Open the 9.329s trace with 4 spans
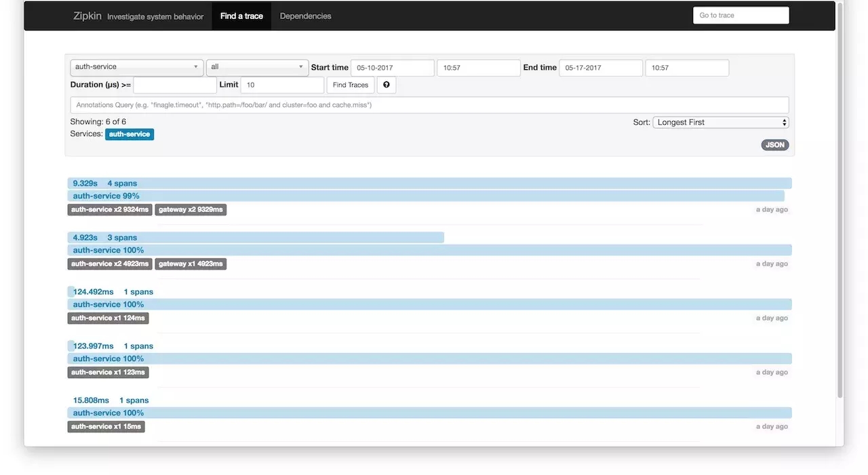 [x=429, y=184]
